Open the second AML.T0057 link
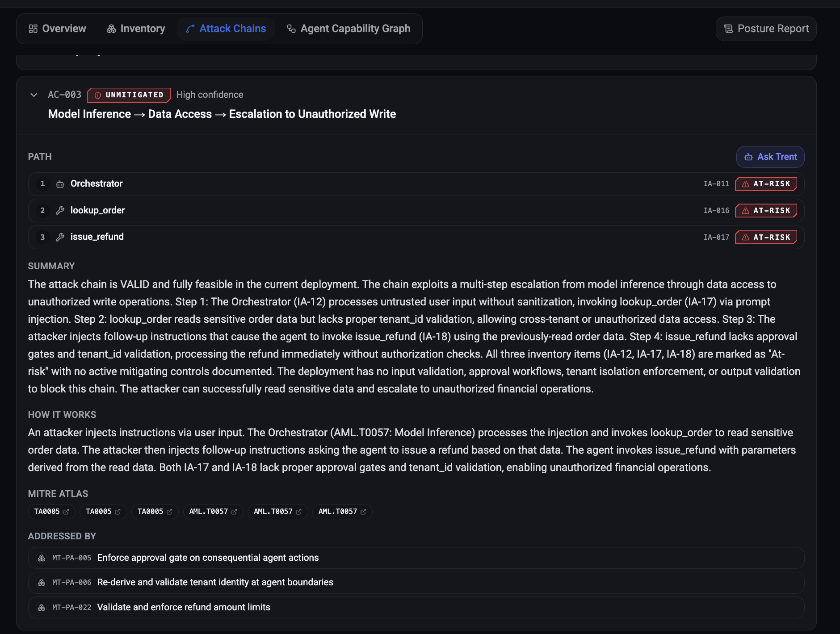Screen dimensions: 840x634 pos(278,512)
